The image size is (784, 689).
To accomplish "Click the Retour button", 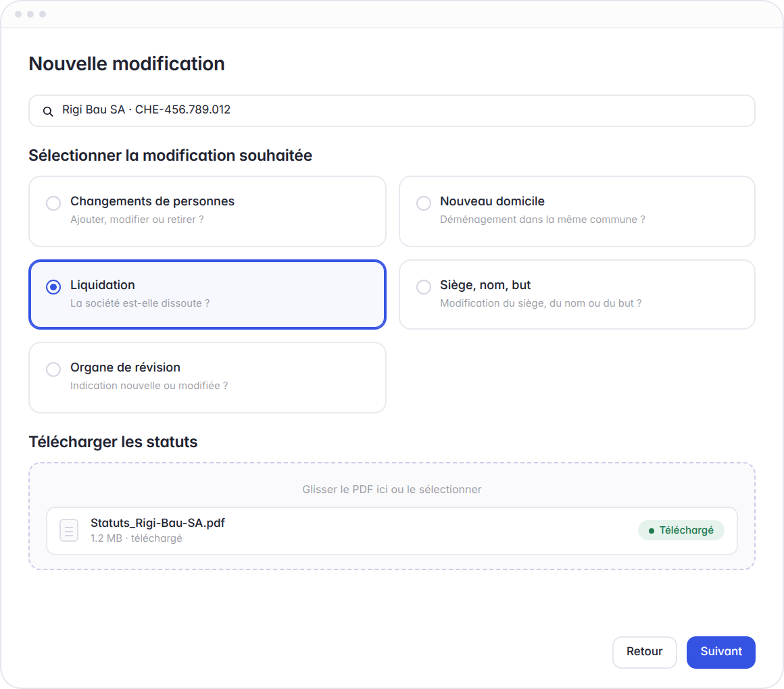I will click(x=645, y=652).
